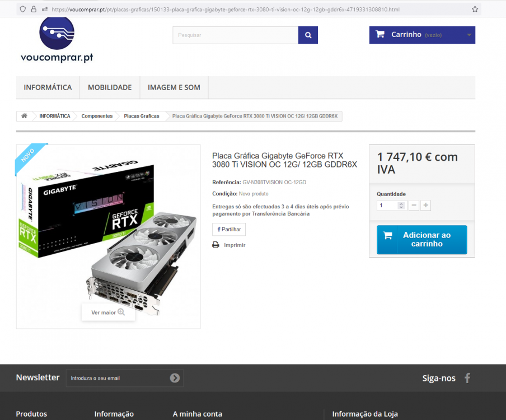This screenshot has height=420, width=506.
Task: Click the search magnifier icon
Action: pyautogui.click(x=307, y=35)
